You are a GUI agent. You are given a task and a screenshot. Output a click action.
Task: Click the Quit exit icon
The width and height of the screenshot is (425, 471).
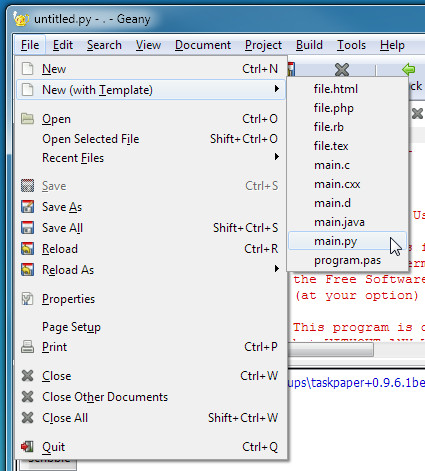point(27,446)
